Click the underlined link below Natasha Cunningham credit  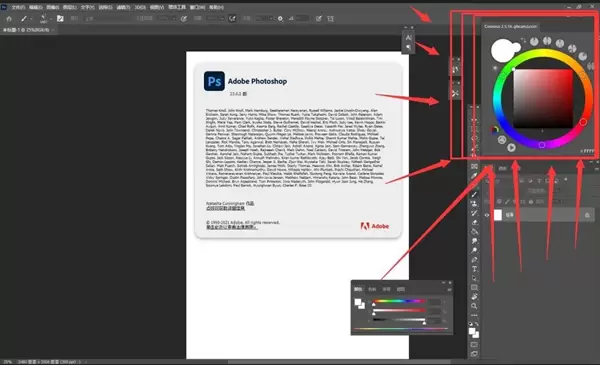pos(225,209)
